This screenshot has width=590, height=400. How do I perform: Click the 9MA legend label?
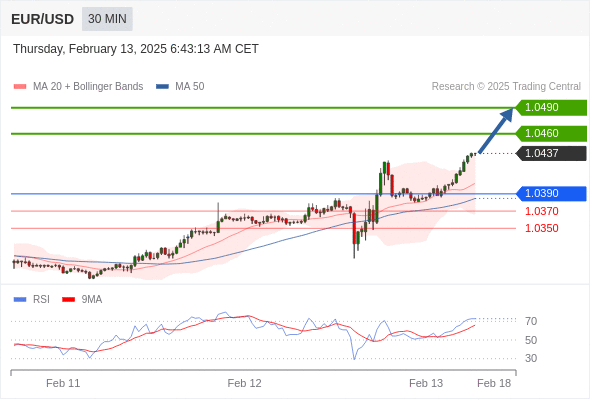(x=92, y=300)
